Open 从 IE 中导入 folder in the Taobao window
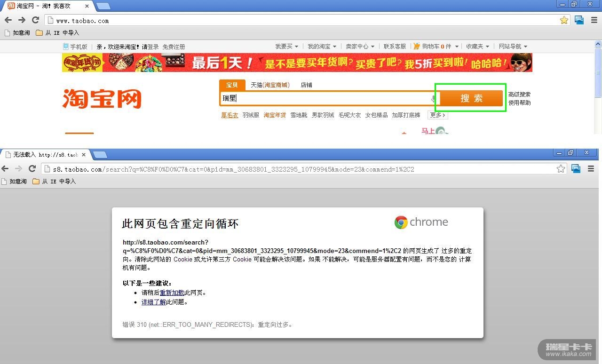The image size is (602, 364). (x=57, y=33)
